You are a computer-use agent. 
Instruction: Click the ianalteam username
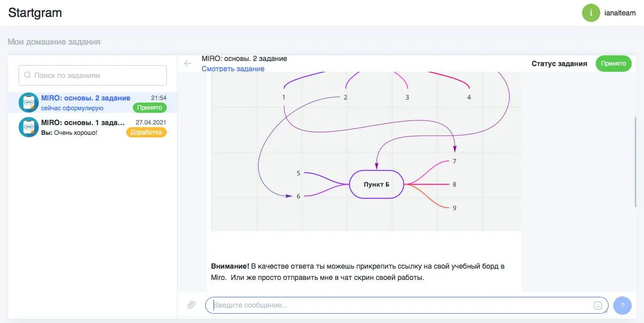620,13
